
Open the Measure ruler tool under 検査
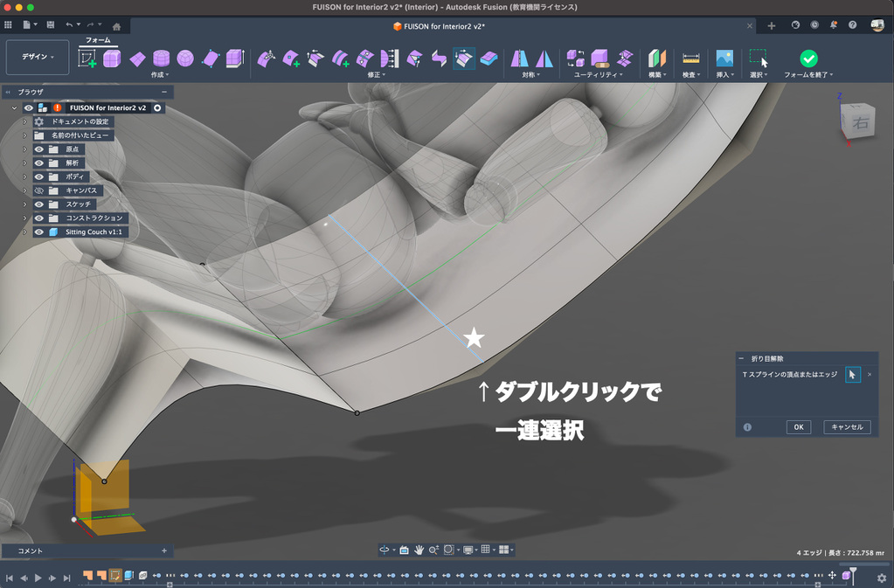(691, 59)
